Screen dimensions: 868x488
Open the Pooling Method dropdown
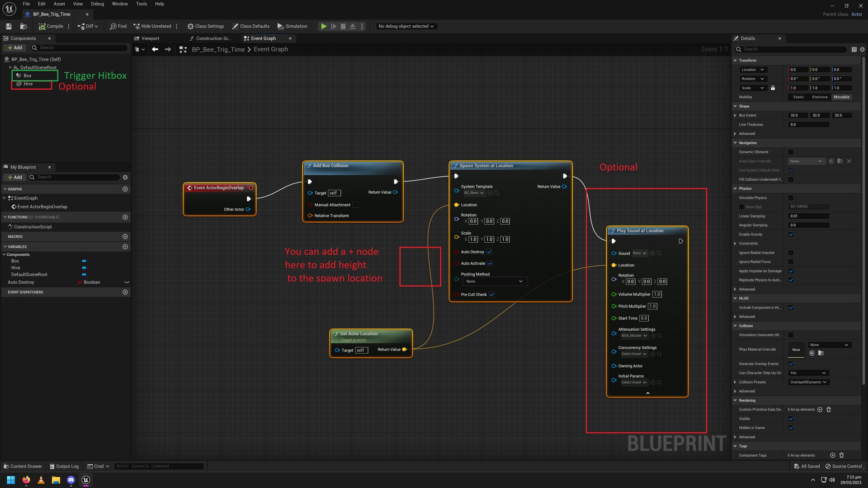[495, 281]
